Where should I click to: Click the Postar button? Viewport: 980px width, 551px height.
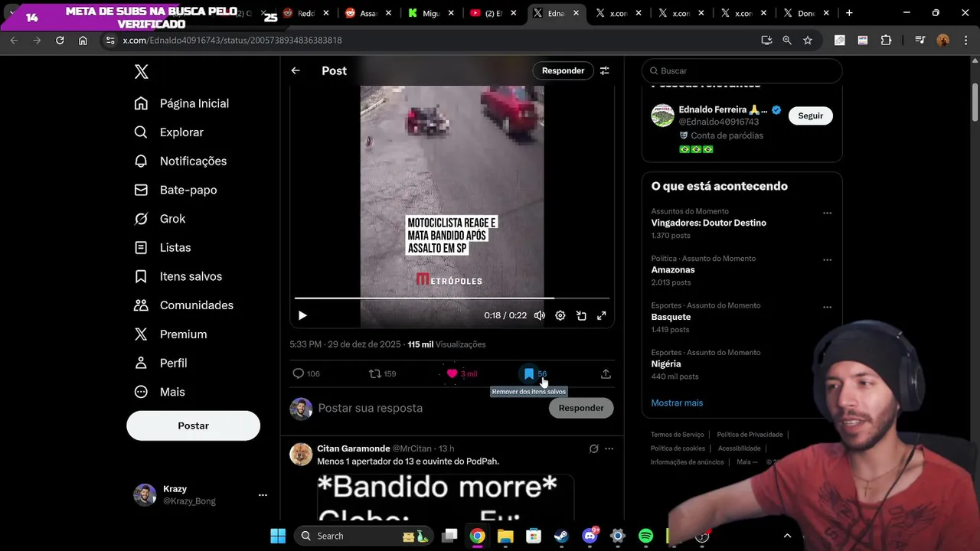pyautogui.click(x=193, y=425)
